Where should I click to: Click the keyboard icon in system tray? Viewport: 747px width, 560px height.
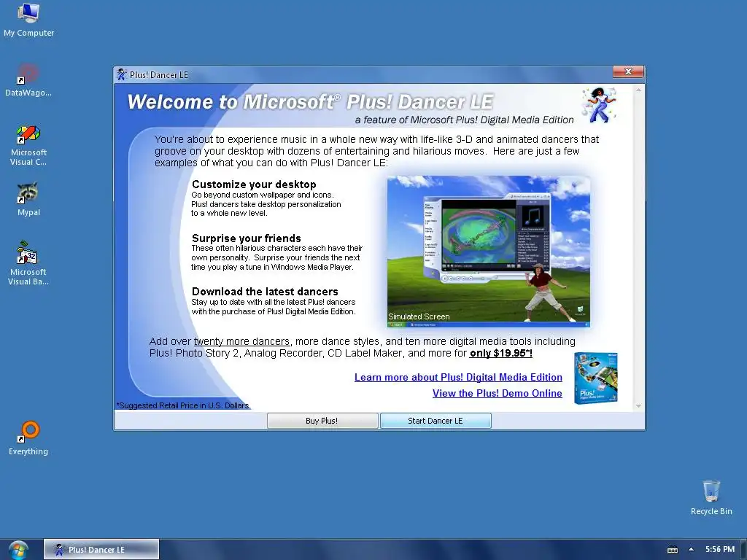pyautogui.click(x=672, y=550)
